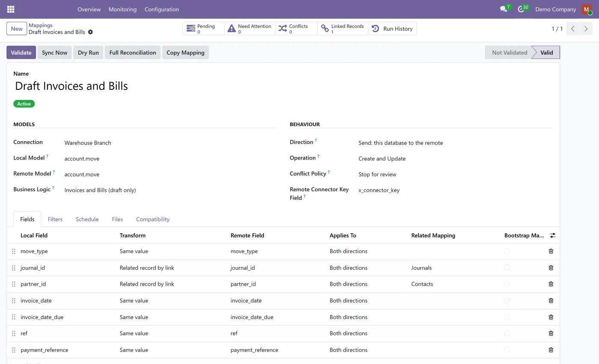This screenshot has width=599, height=364.
Task: Switch to the Files tab
Action: pyautogui.click(x=117, y=219)
